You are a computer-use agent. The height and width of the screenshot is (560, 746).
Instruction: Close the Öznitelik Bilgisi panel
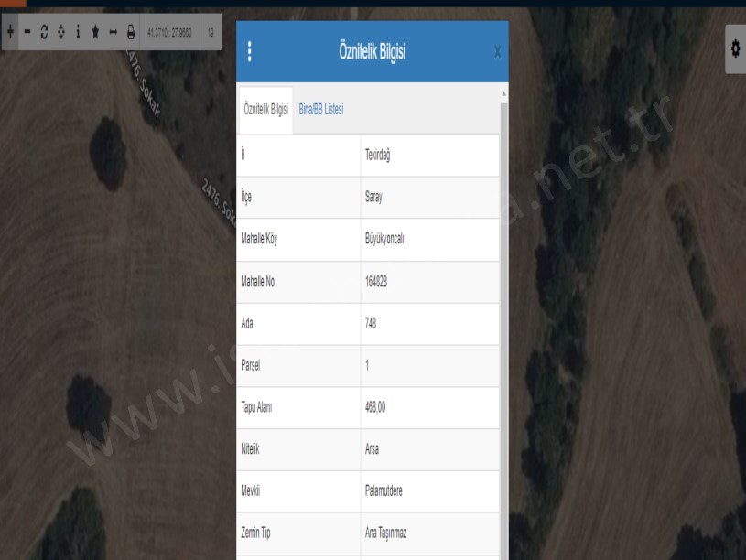point(497,52)
